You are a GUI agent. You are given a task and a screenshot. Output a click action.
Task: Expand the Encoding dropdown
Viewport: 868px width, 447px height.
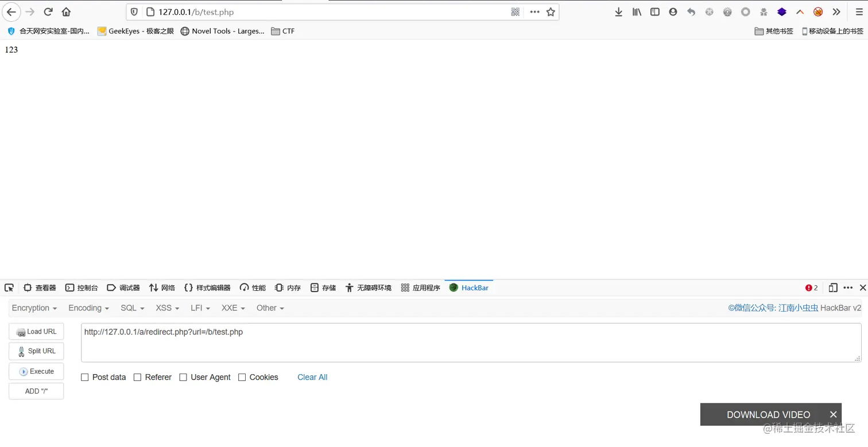pyautogui.click(x=88, y=308)
